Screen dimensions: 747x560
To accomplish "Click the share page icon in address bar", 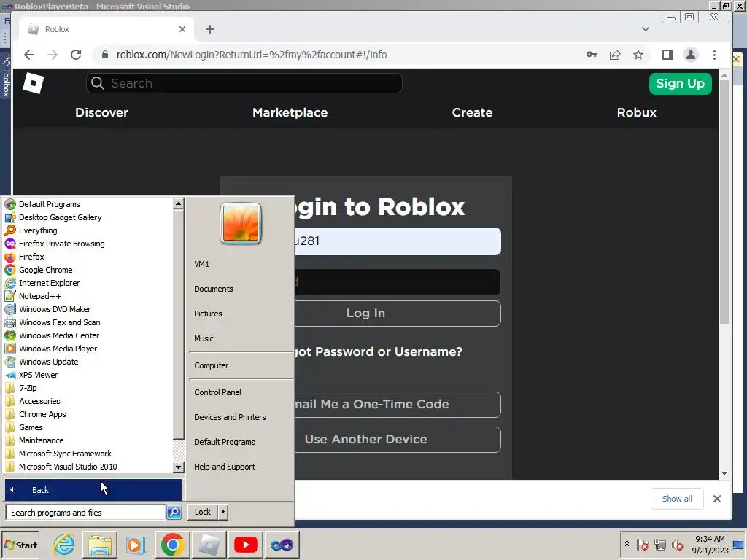I will pos(615,55).
